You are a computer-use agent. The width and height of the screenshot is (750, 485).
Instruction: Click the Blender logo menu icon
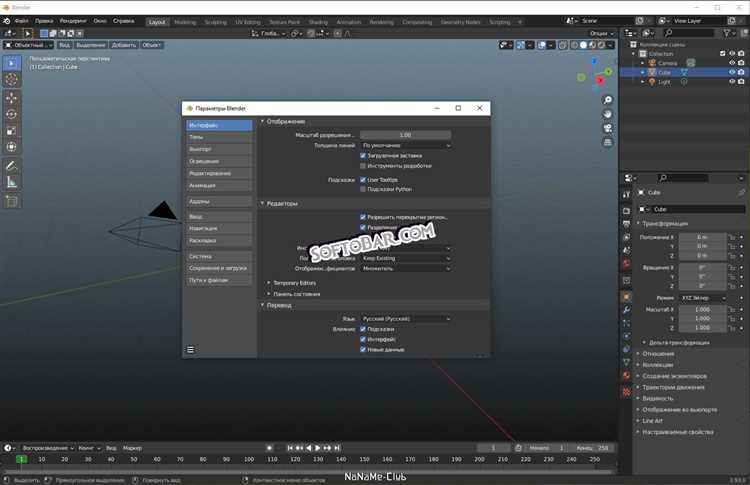[x=6, y=21]
